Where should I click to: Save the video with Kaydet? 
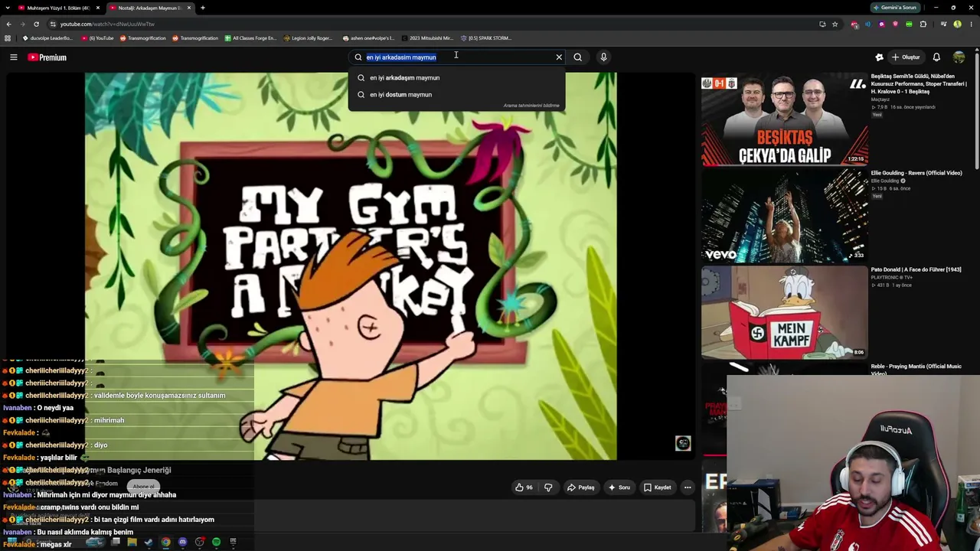click(x=657, y=487)
